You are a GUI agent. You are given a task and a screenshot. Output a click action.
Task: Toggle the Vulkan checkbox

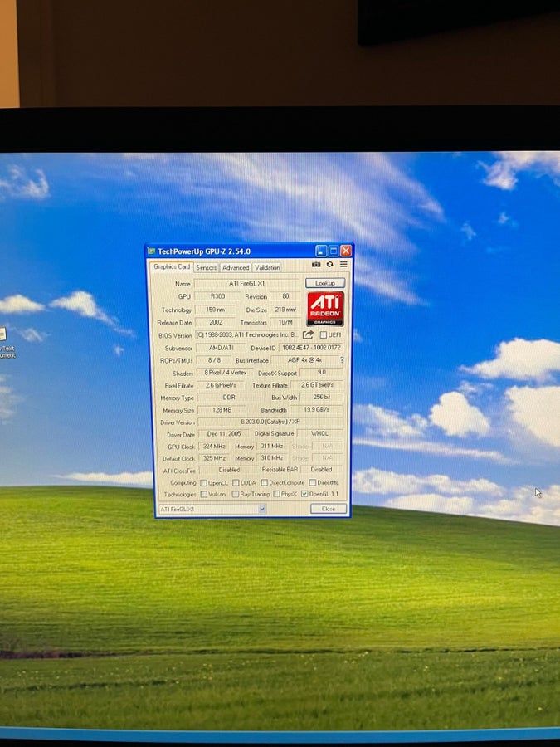[204, 495]
